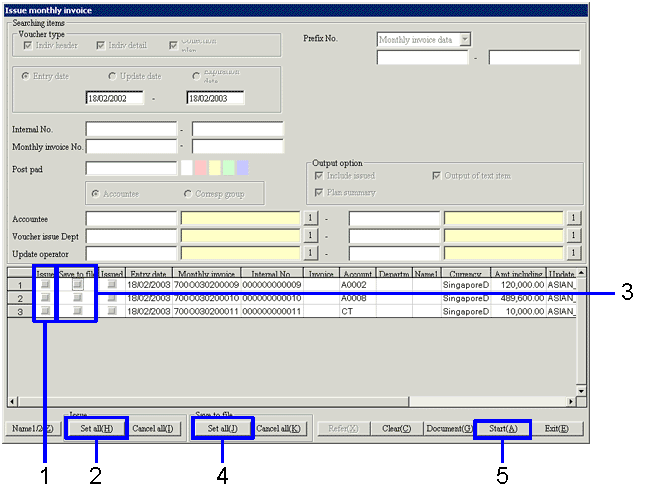Select the Corresp group radio button
645x493 pixels.
point(188,193)
